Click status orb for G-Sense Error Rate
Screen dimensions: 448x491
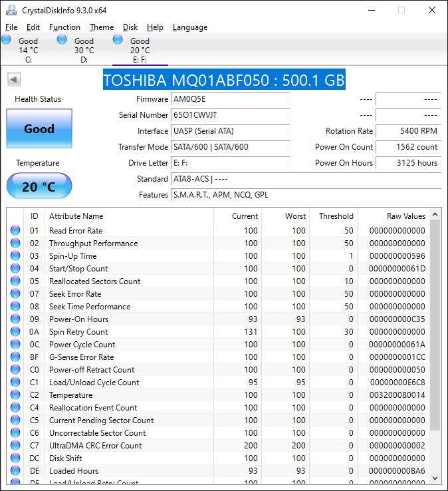(15, 357)
